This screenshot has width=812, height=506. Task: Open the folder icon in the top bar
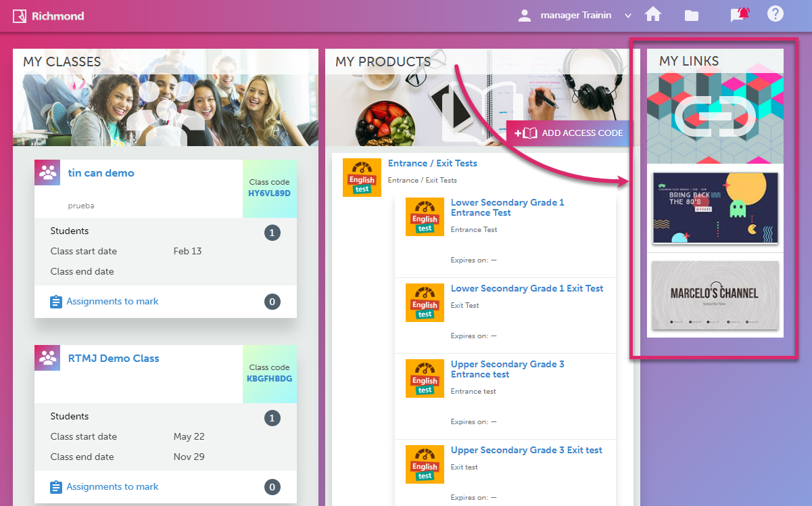[x=691, y=16]
